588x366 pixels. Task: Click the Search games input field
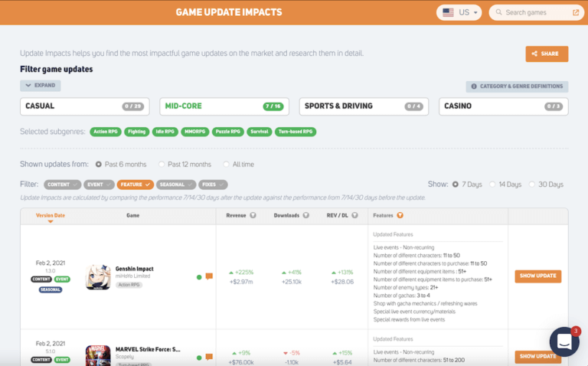pos(536,12)
